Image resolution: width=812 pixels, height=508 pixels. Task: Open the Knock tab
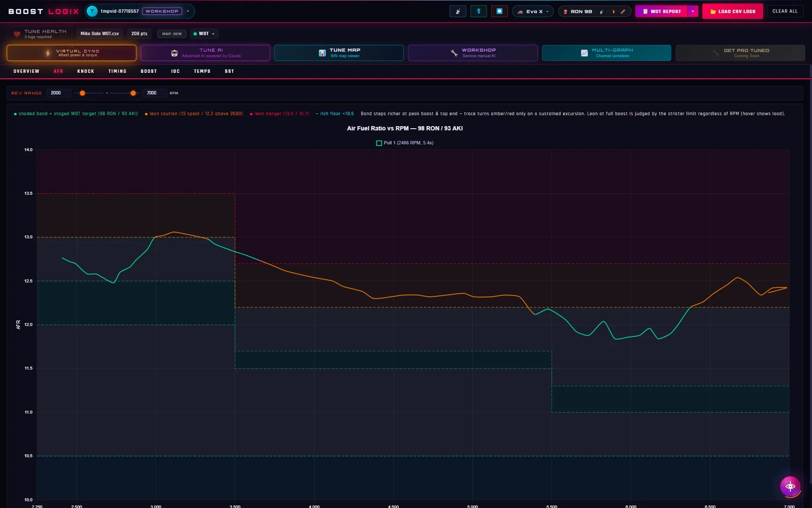(86, 71)
